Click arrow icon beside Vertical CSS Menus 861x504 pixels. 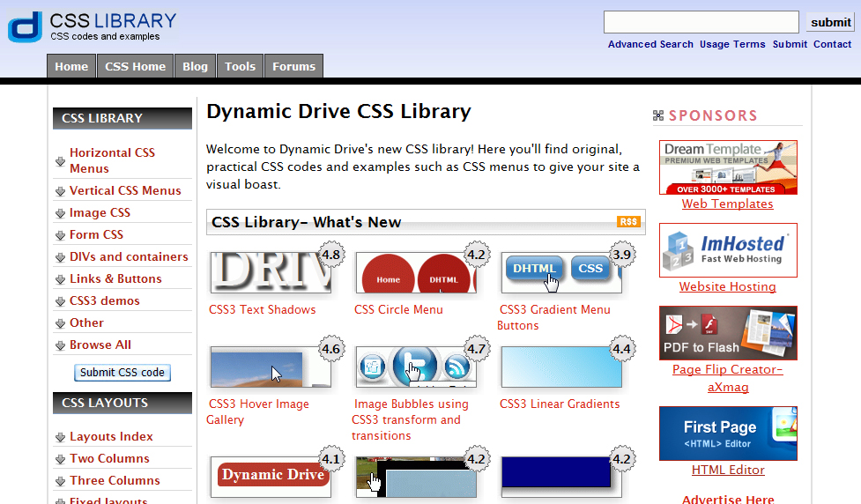[x=61, y=191]
